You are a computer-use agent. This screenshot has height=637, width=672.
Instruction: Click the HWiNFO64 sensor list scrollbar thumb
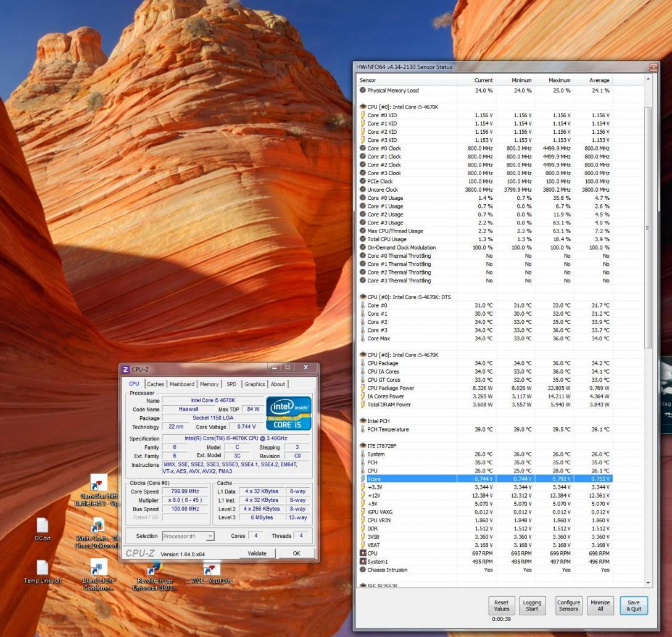click(647, 228)
